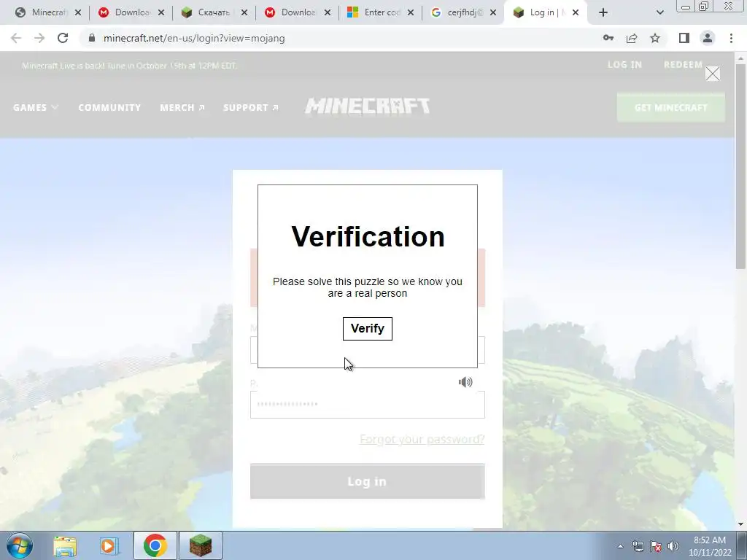Click the page vertical scrollbar thumb
747x560 pixels.
740,167
